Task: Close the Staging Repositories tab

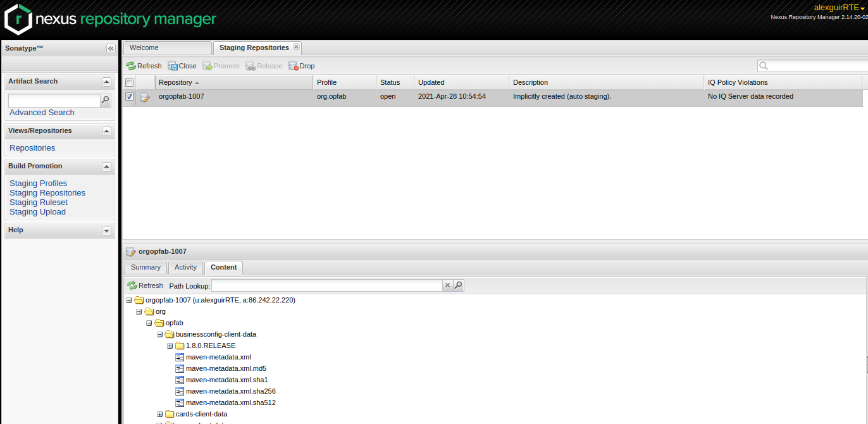Action: (296, 47)
